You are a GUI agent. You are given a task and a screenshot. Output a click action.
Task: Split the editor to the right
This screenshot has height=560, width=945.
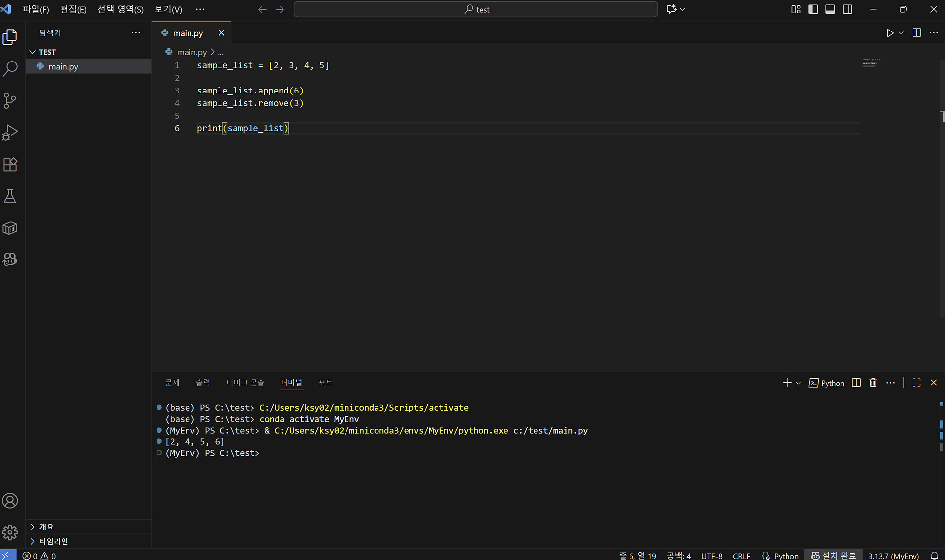tap(916, 33)
